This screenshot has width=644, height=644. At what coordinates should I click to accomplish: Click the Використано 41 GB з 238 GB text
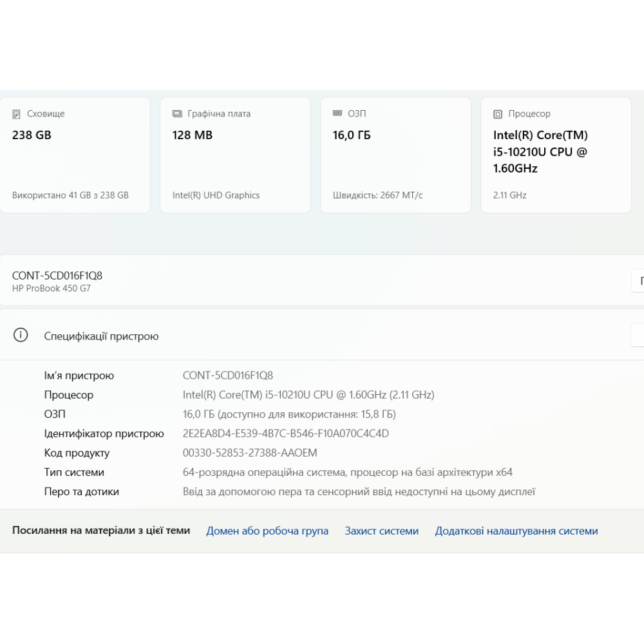(x=70, y=195)
